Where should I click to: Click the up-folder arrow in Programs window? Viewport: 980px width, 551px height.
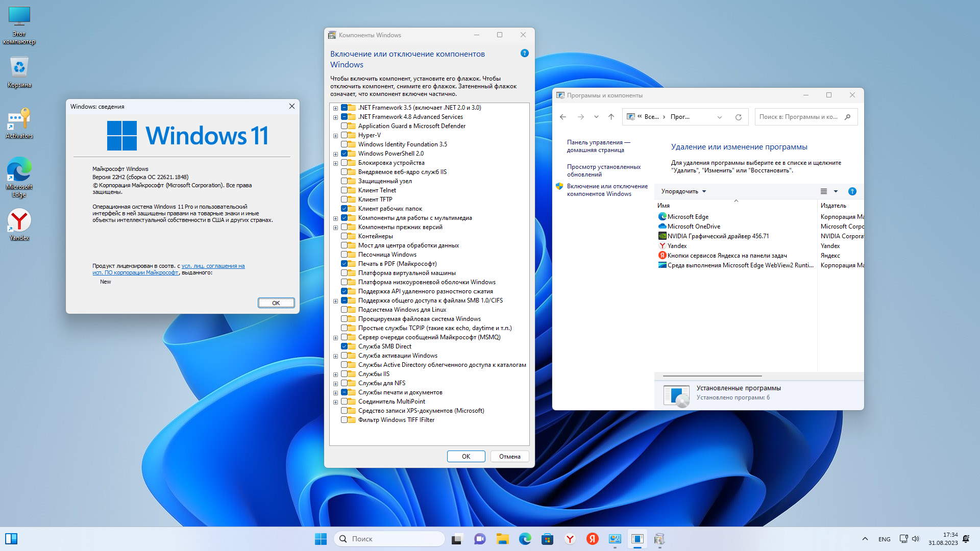611,117
